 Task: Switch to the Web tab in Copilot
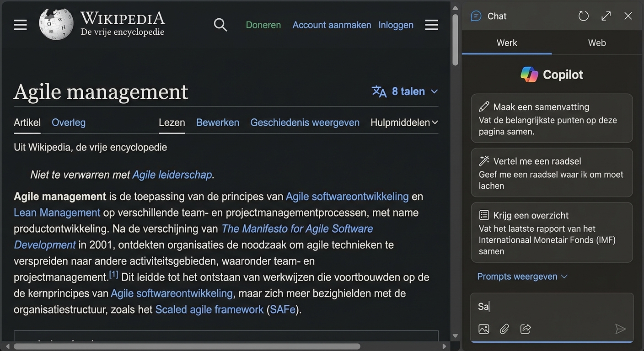[x=596, y=43]
